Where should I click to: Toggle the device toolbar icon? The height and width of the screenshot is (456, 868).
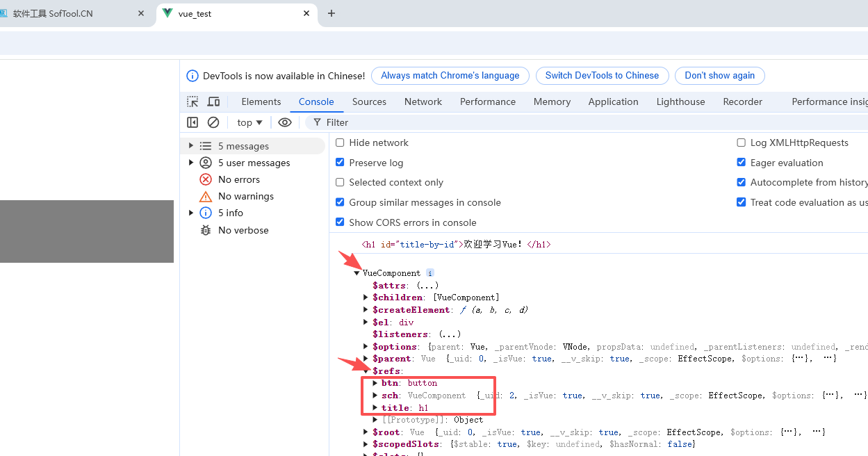(x=213, y=102)
